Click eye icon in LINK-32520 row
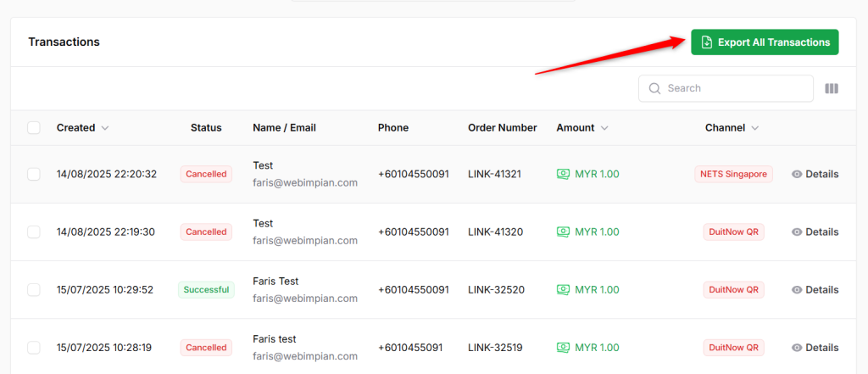Viewport: 868px width, 374px height. [x=797, y=290]
